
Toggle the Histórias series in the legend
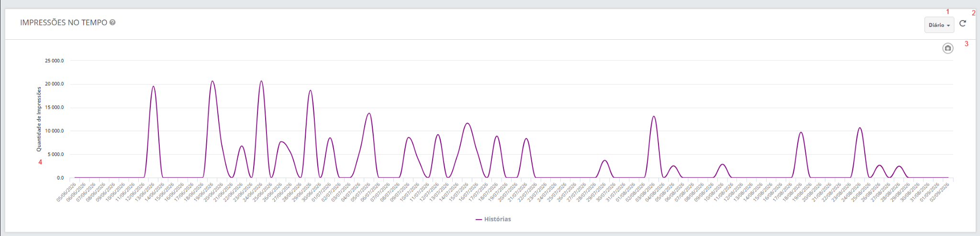point(493,219)
